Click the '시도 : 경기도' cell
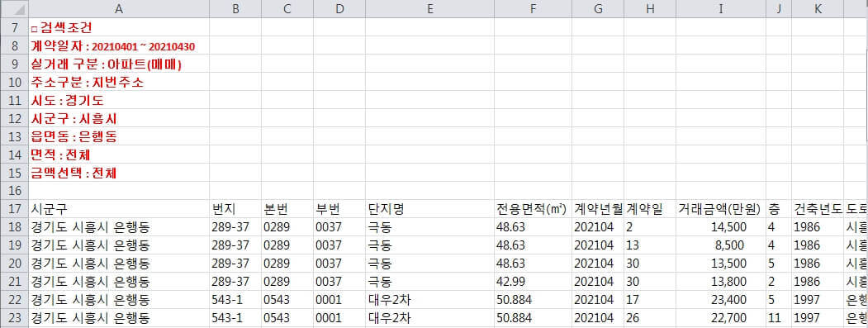 [x=118, y=100]
